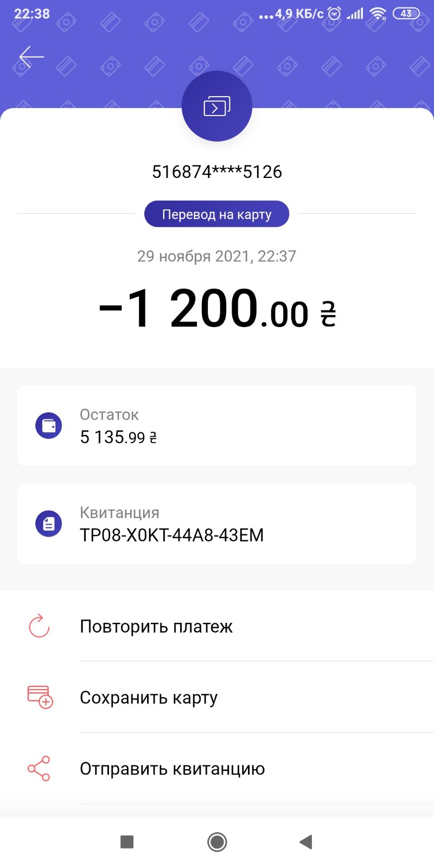This screenshot has width=434, height=868.
Task: Select "Сохранить карту" option
Action: point(149,698)
